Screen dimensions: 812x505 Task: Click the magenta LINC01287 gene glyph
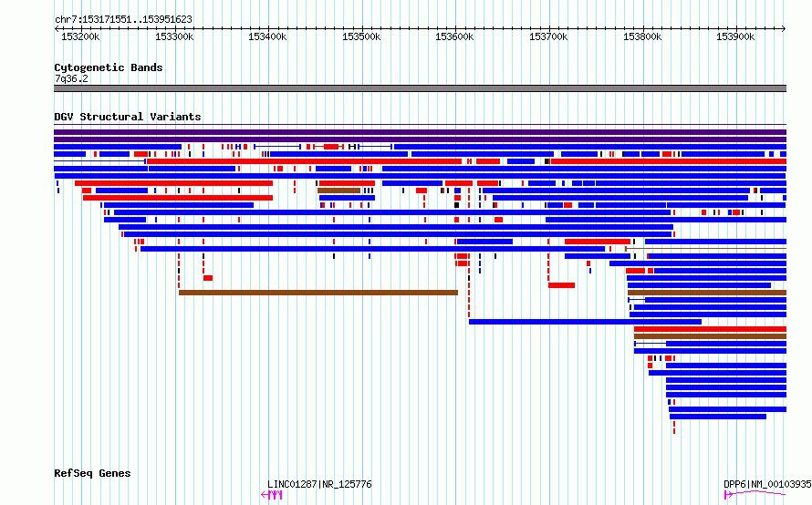(272, 495)
